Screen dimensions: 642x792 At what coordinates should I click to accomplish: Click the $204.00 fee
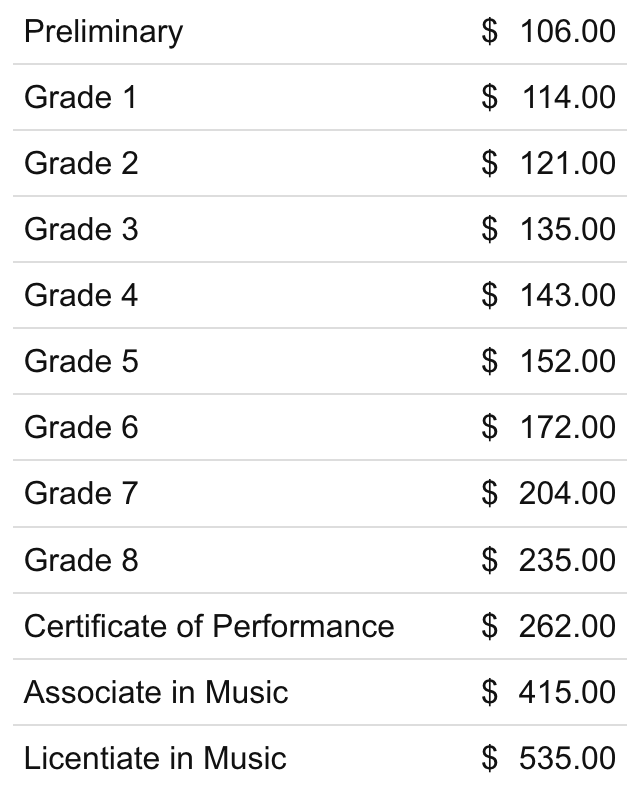coord(548,494)
